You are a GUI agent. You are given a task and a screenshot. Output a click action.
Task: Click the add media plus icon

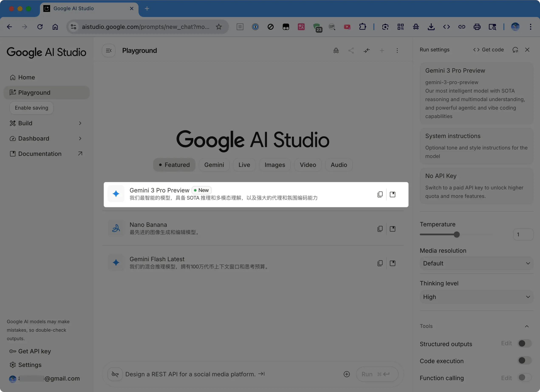click(x=347, y=374)
